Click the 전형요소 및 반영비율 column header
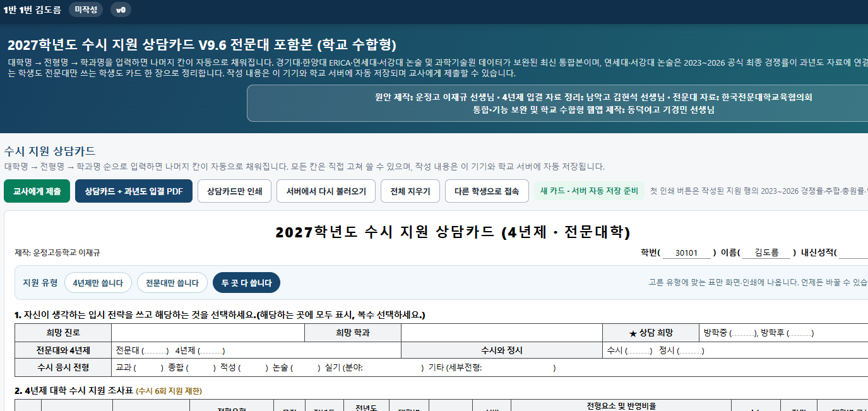The image size is (868, 411). pyautogui.click(x=621, y=406)
